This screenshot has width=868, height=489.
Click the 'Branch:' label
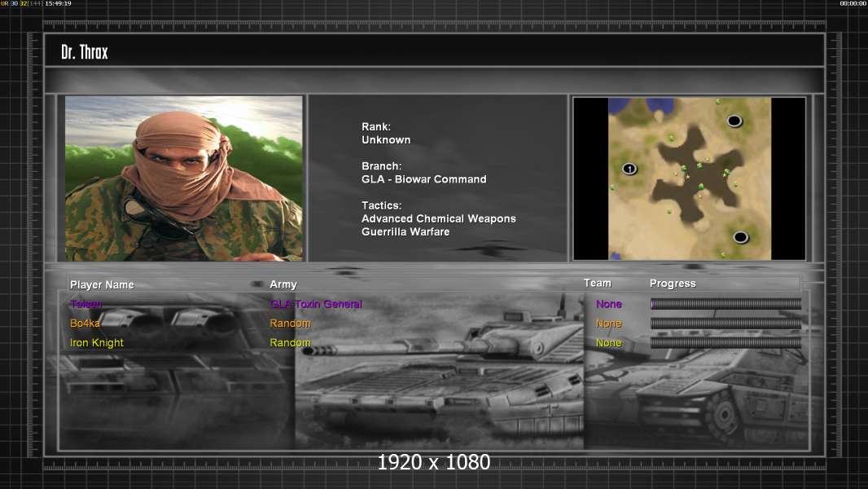click(x=381, y=166)
